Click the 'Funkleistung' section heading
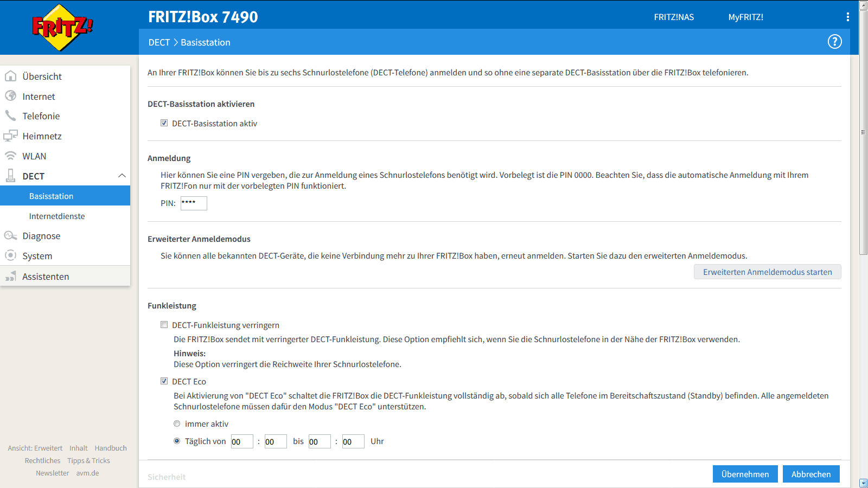 (172, 305)
